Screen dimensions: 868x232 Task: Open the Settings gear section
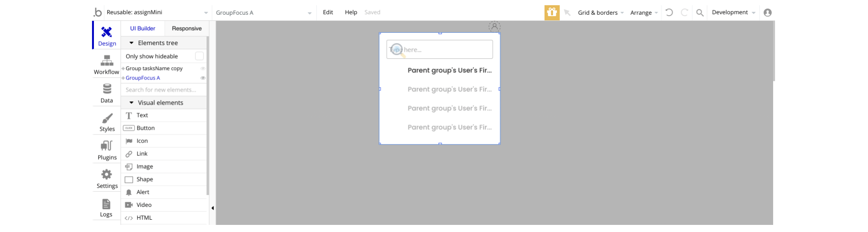107,178
